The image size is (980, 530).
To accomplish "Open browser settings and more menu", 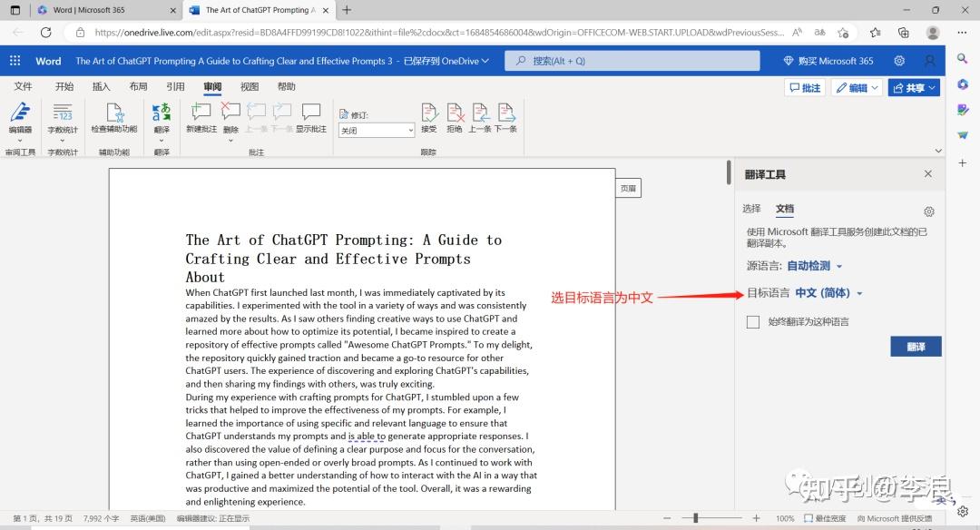I will (x=962, y=33).
